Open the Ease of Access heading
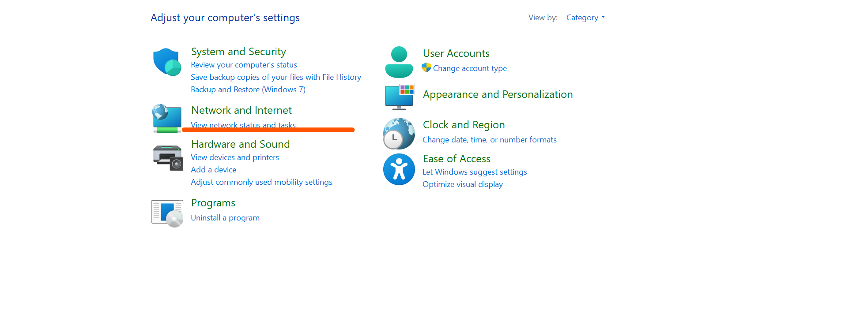The image size is (868, 336). [457, 159]
